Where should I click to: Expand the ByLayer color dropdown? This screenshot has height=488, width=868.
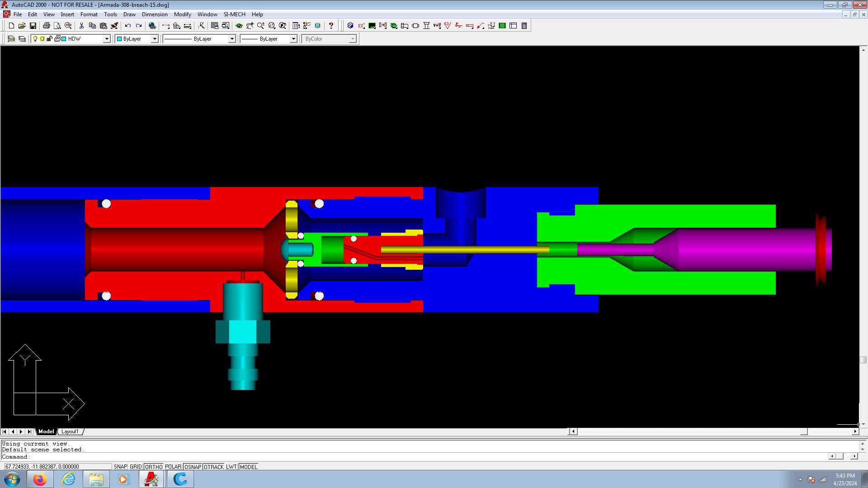tap(155, 39)
